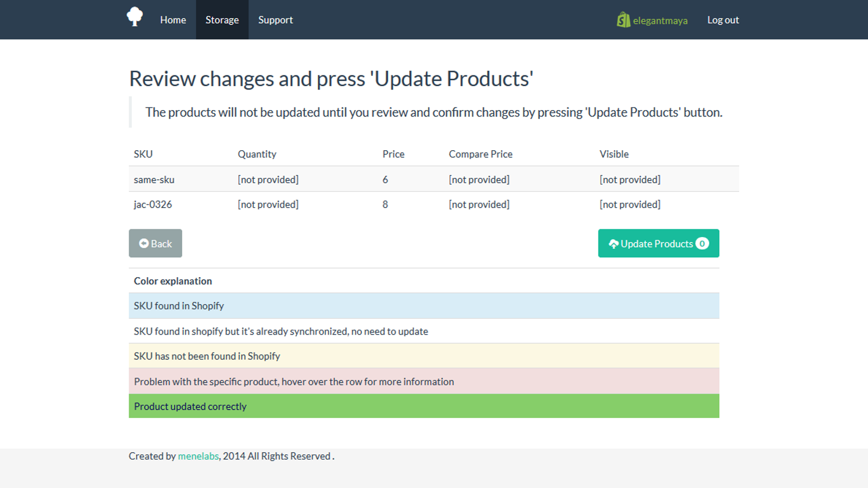Log out of the account
Viewport: 868px width, 488px height.
pos(723,20)
